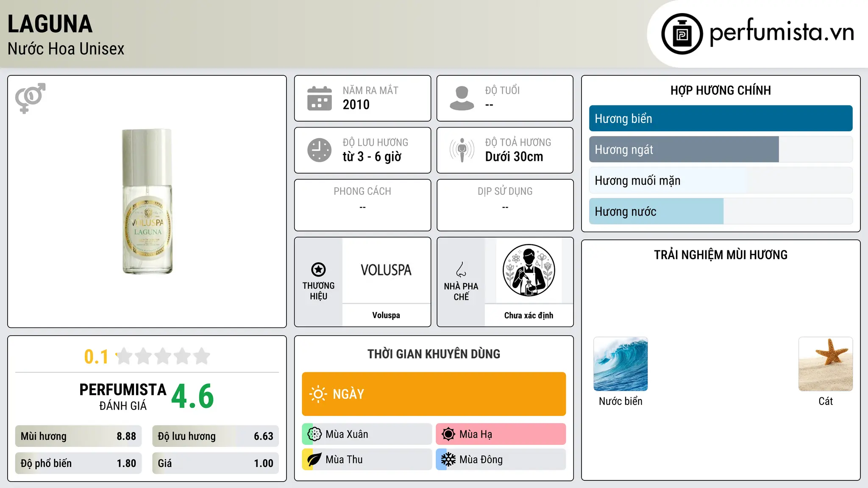The width and height of the screenshot is (868, 488).
Task: Click the Mùa Hạ season label
Action: coord(476,434)
